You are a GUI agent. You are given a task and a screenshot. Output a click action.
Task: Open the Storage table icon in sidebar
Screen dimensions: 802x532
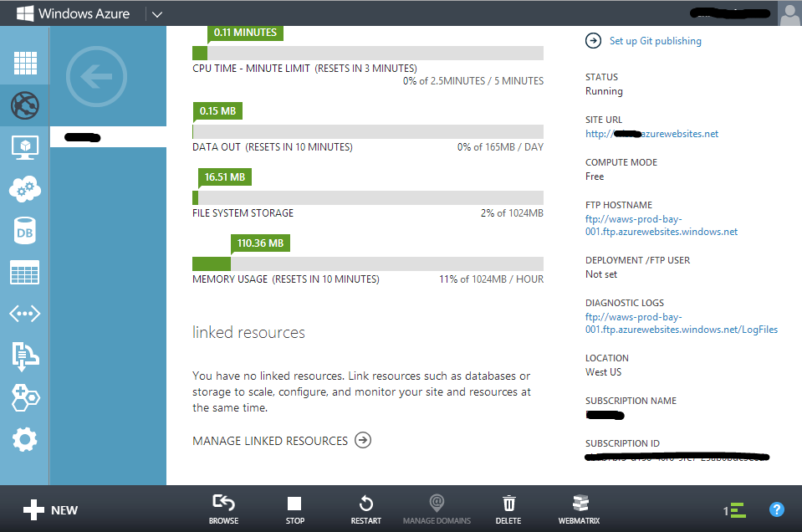(25, 272)
